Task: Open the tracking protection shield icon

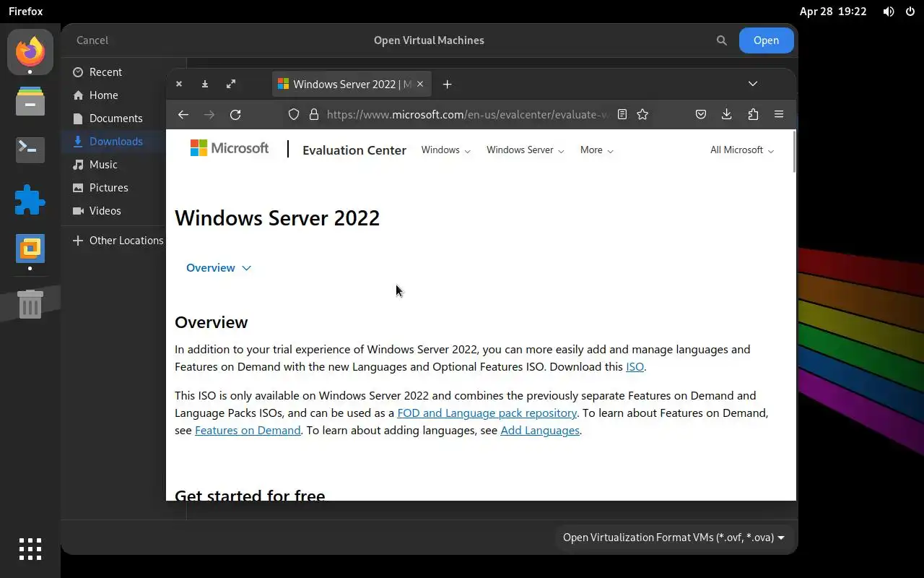Action: [x=294, y=114]
